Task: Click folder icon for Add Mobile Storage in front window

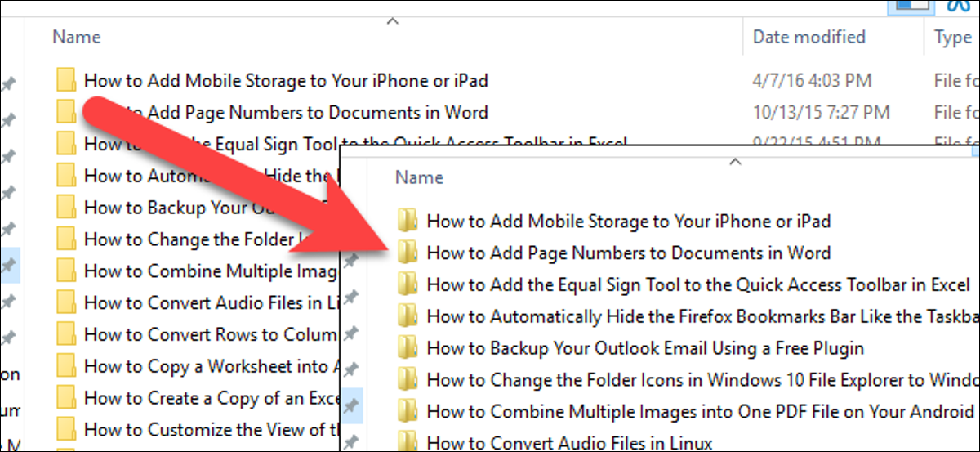Action: (408, 221)
